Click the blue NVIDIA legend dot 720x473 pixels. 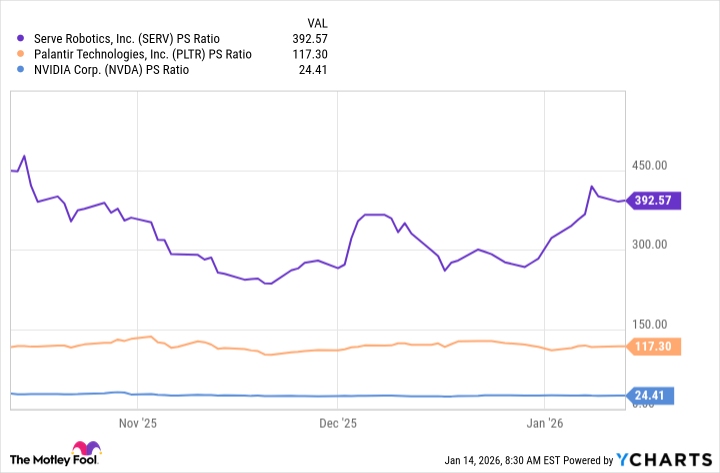[x=20, y=70]
